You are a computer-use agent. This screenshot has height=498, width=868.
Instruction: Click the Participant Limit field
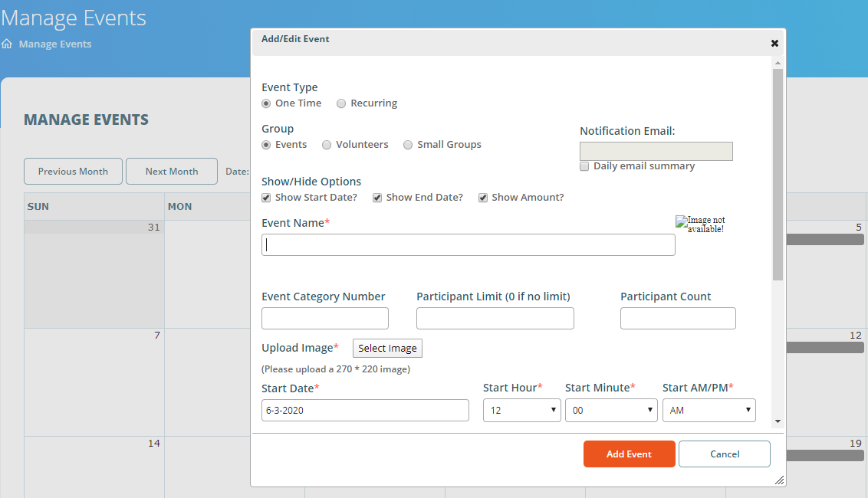coord(495,318)
